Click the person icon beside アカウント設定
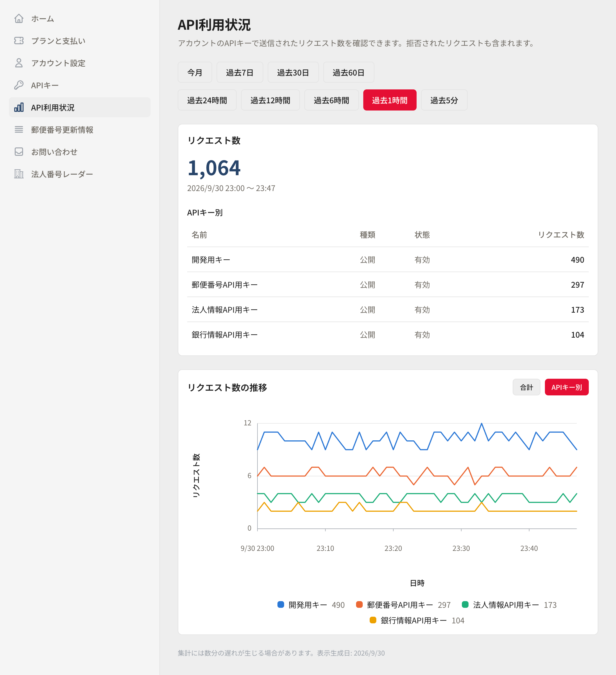Image resolution: width=616 pixels, height=675 pixels. 19,63
